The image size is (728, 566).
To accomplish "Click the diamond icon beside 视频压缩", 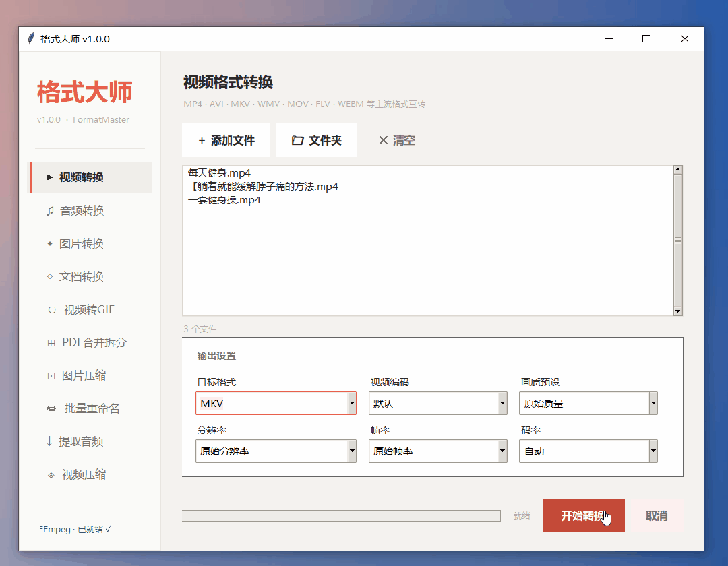I will (x=51, y=475).
